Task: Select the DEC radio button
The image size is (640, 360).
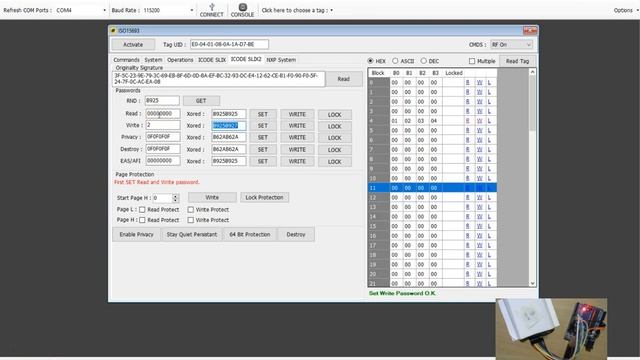Action: click(x=424, y=61)
